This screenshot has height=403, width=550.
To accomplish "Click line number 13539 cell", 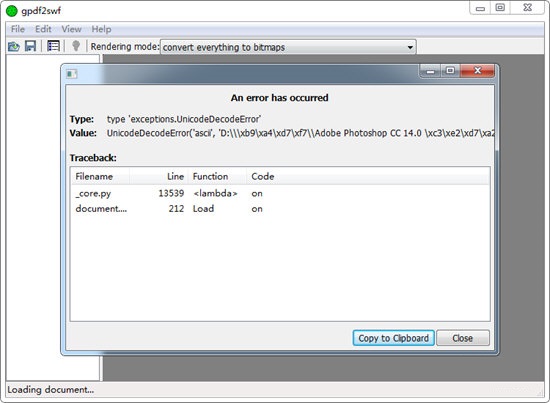I will point(171,193).
